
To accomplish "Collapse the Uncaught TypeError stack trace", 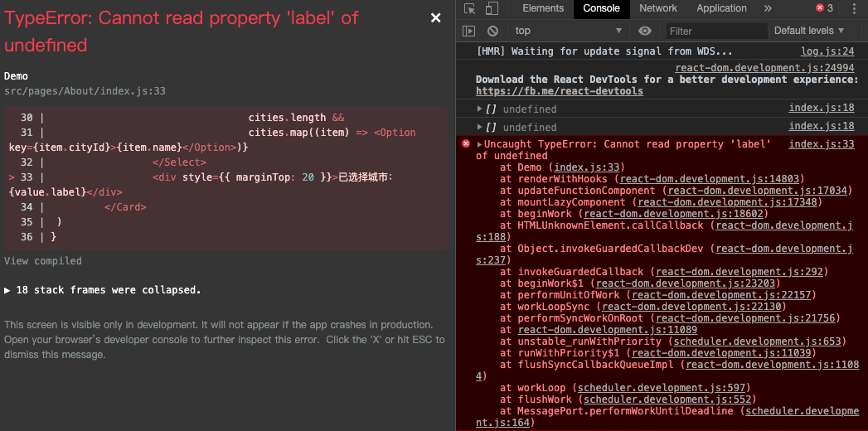I will pyautogui.click(x=479, y=144).
